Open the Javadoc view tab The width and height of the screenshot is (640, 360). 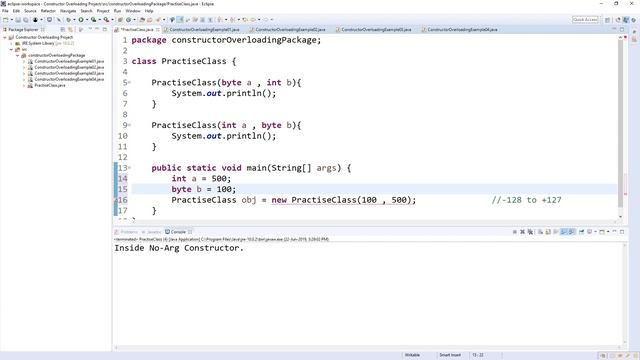click(x=151, y=232)
